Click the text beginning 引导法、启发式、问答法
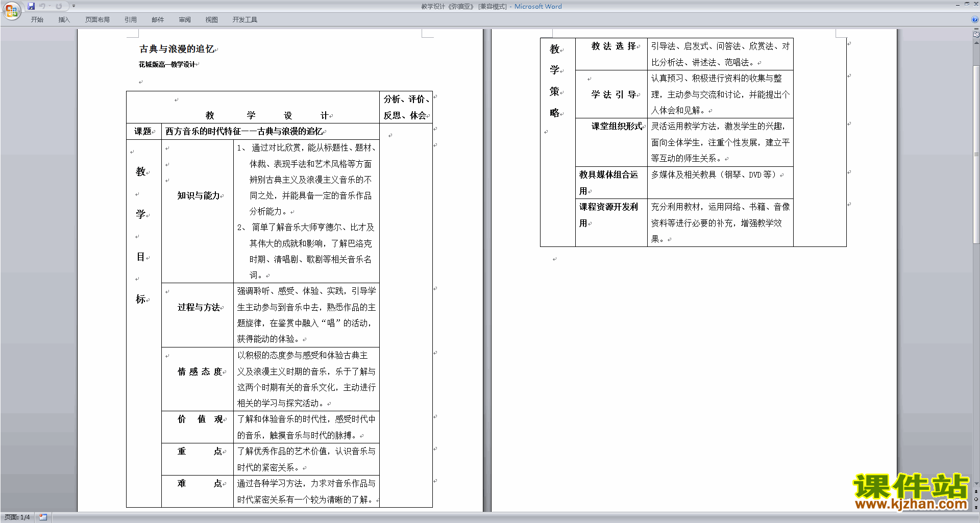This screenshot has width=980, height=523. point(720,54)
